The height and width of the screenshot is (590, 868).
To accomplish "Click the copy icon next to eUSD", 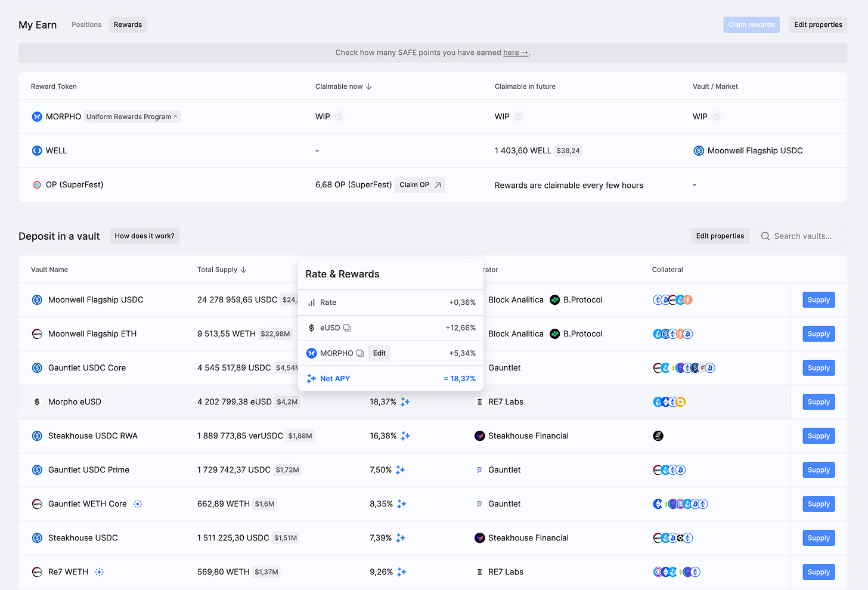I will (x=347, y=328).
